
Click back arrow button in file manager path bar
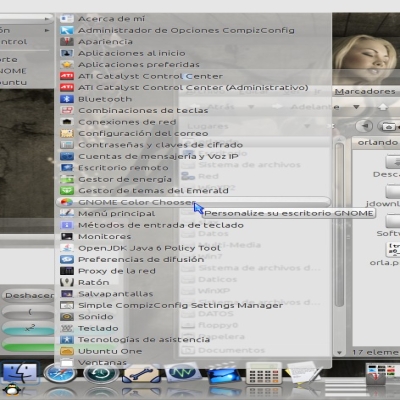point(365,126)
